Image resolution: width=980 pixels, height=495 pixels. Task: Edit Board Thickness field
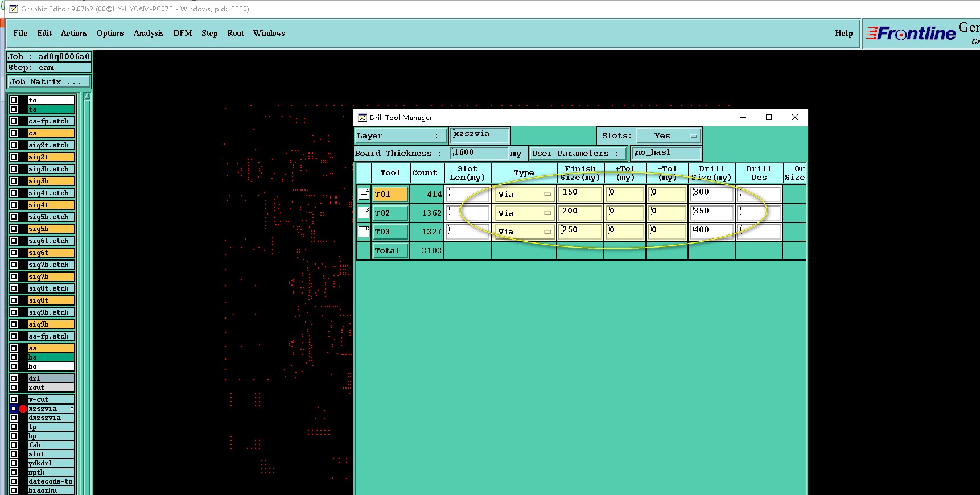tap(480, 152)
